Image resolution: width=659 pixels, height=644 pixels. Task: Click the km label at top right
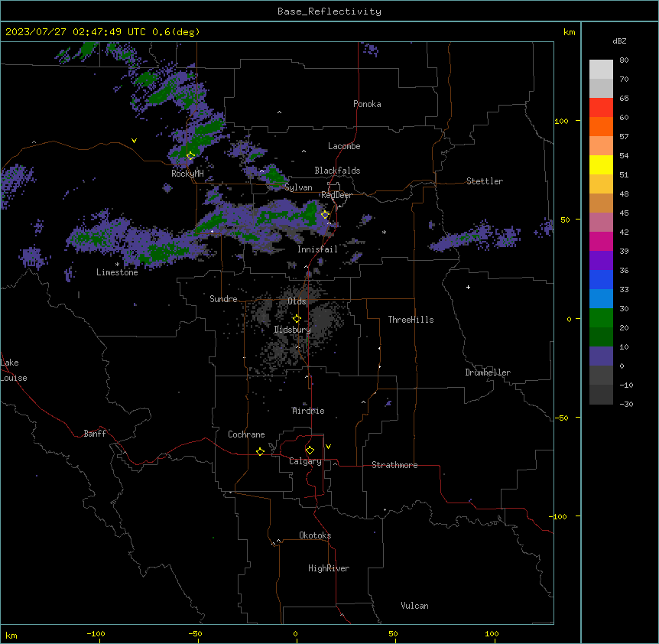[x=569, y=32]
